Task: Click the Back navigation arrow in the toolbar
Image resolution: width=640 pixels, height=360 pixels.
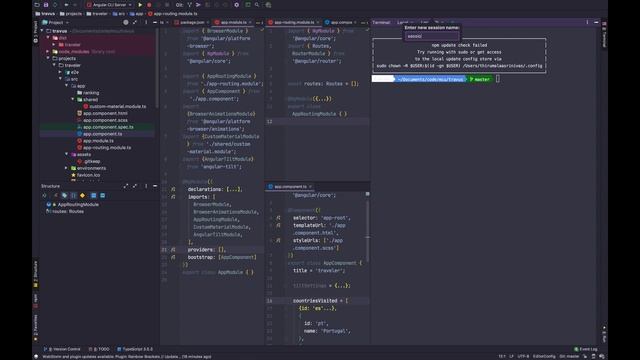Action: [x=66, y=5]
